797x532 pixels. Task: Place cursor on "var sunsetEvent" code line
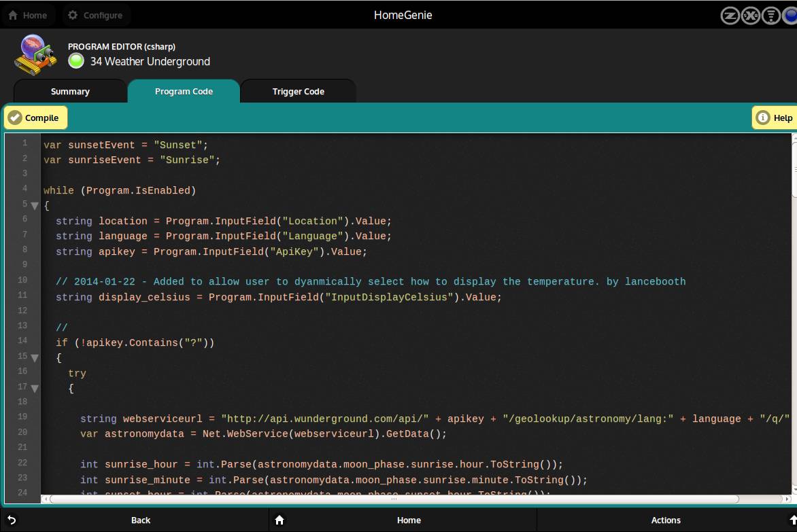tap(126, 145)
